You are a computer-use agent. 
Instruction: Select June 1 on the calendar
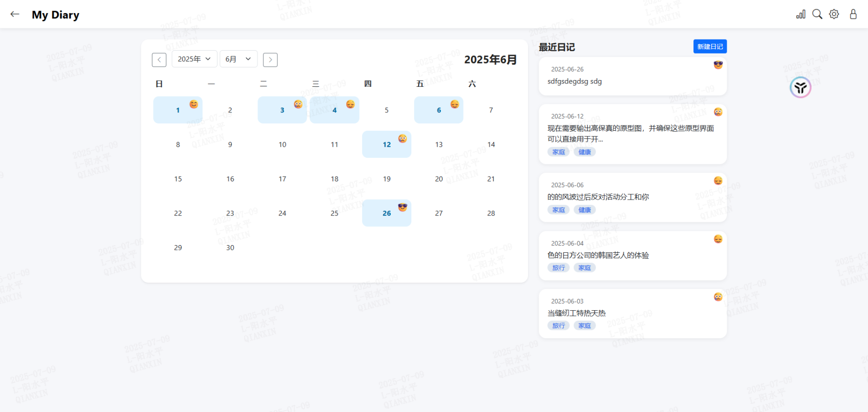(178, 110)
